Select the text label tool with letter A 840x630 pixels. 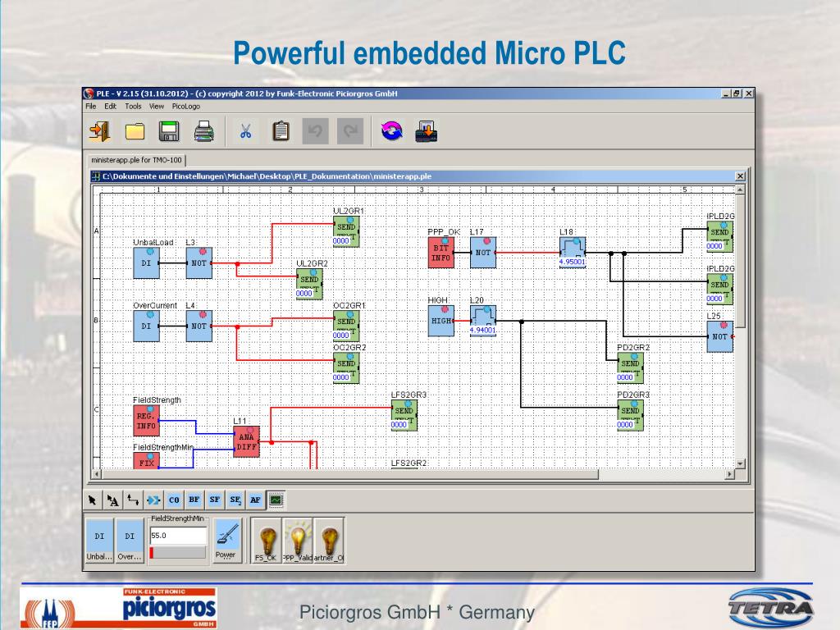(112, 500)
